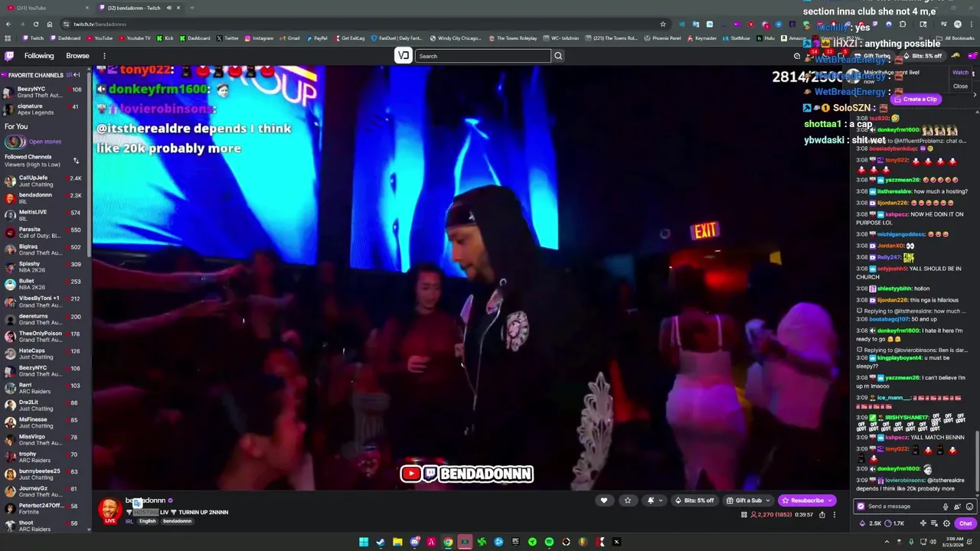Click the bendadonnn streamer avatar
This screenshot has width=980, height=551.
pos(109,510)
